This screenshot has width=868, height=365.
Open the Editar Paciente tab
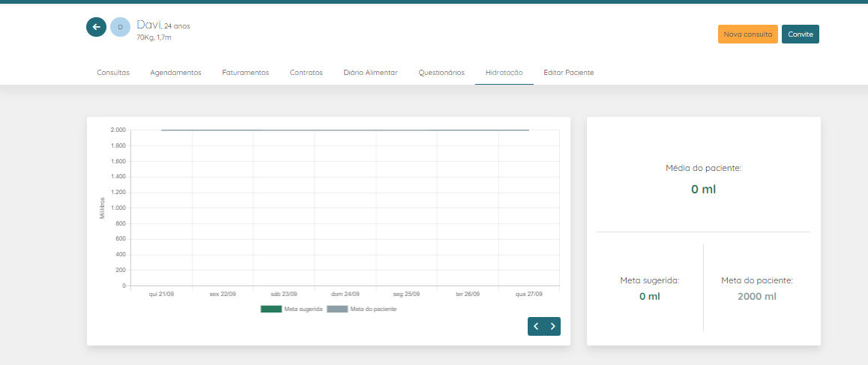568,73
